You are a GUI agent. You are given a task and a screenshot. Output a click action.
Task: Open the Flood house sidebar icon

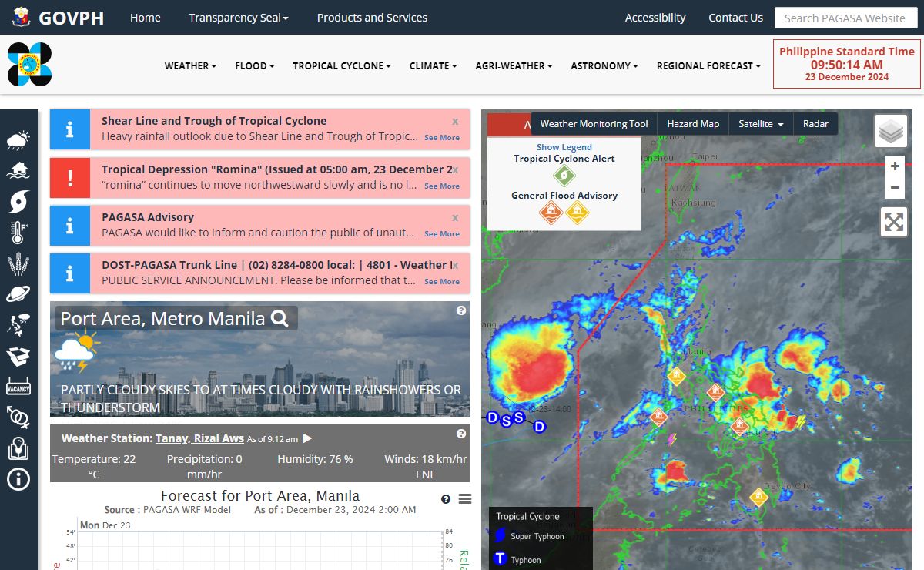click(18, 170)
